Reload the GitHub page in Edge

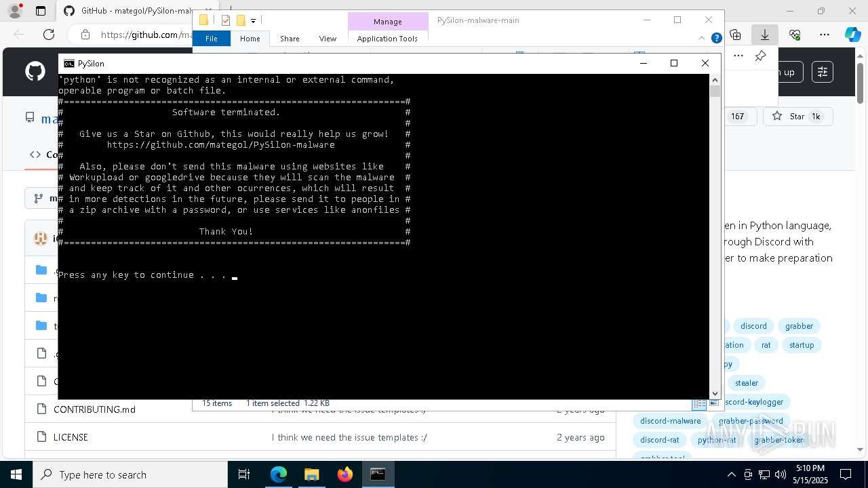tap(49, 35)
